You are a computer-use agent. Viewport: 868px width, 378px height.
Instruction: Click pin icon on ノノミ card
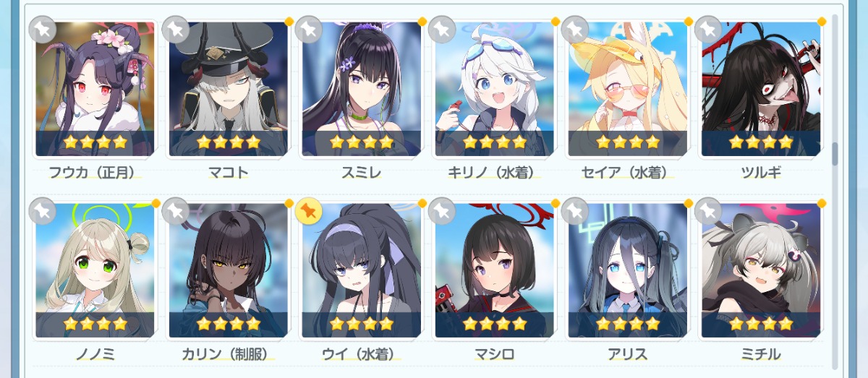coord(43,212)
